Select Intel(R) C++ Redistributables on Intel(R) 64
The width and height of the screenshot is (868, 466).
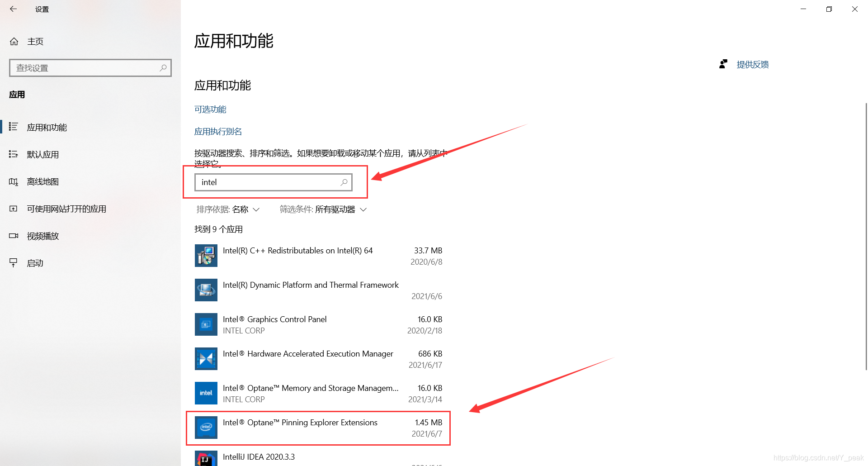pos(319,256)
